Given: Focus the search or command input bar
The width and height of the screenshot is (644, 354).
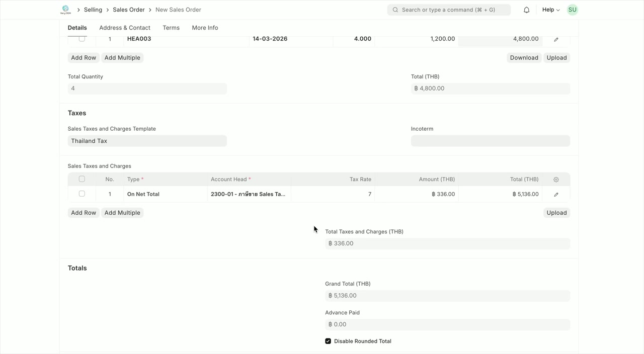Looking at the screenshot, I should 453,10.
